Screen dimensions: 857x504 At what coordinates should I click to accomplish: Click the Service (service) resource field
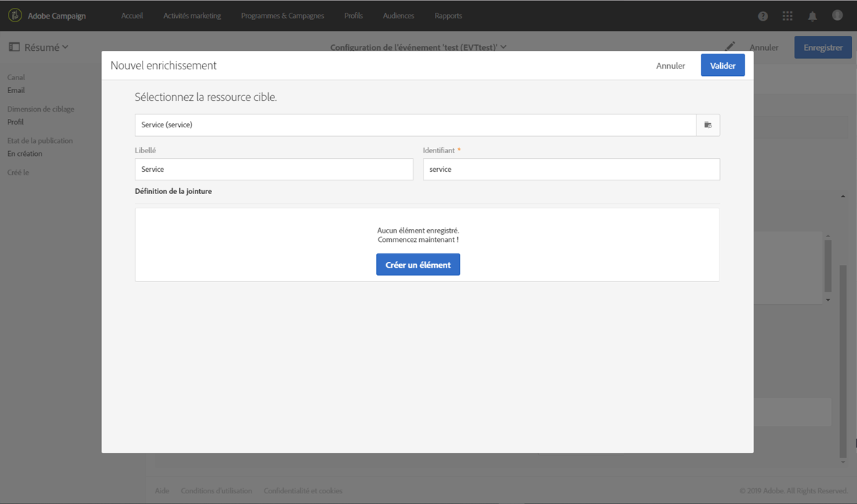tap(416, 125)
